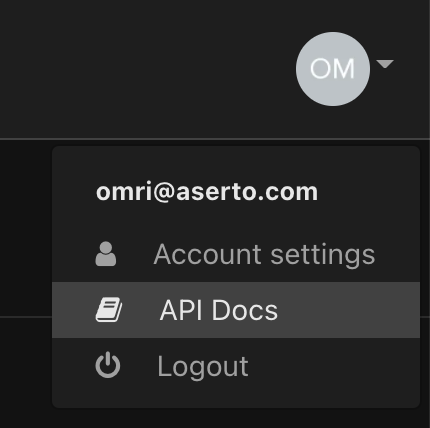Click the highlighted API Docs row
The image size is (430, 428).
click(236, 310)
